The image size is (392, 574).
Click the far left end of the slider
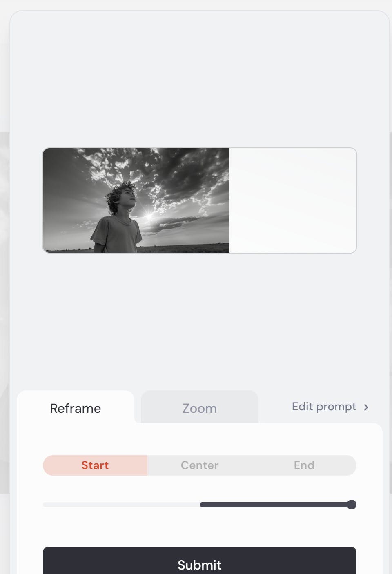[x=45, y=505]
